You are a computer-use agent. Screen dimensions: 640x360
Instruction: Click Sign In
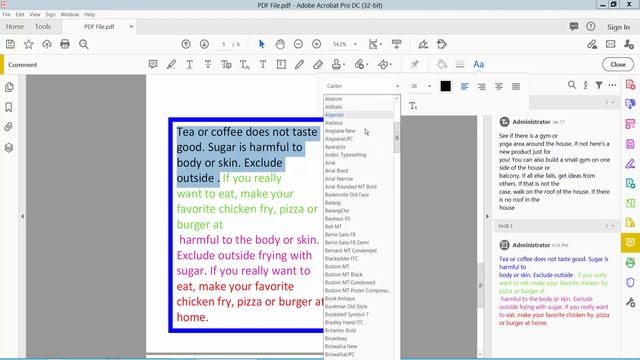tap(618, 27)
